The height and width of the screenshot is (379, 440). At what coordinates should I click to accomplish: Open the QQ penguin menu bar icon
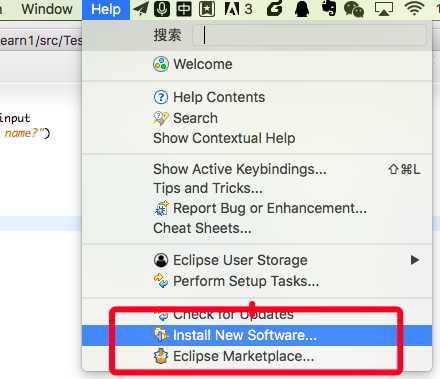click(302, 9)
